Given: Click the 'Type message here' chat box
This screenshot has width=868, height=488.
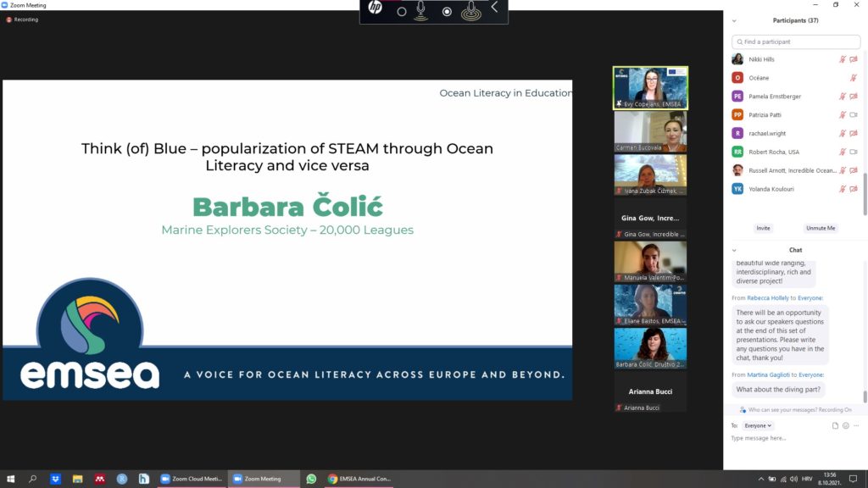Looking at the screenshot, I should click(795, 438).
